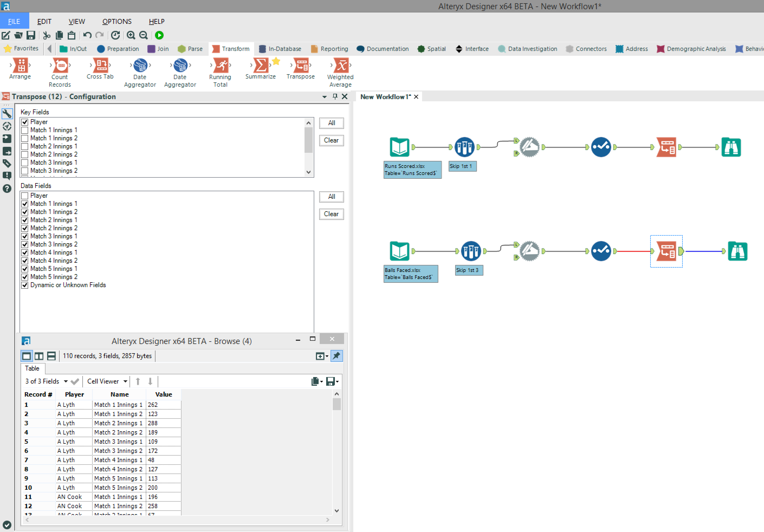Click the Runs Scored input data node
Viewport: 764px width, 532px height.
tap(399, 147)
